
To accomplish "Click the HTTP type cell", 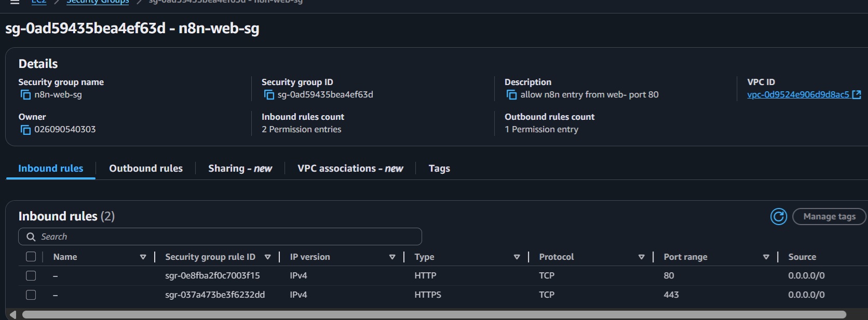I will click(425, 275).
